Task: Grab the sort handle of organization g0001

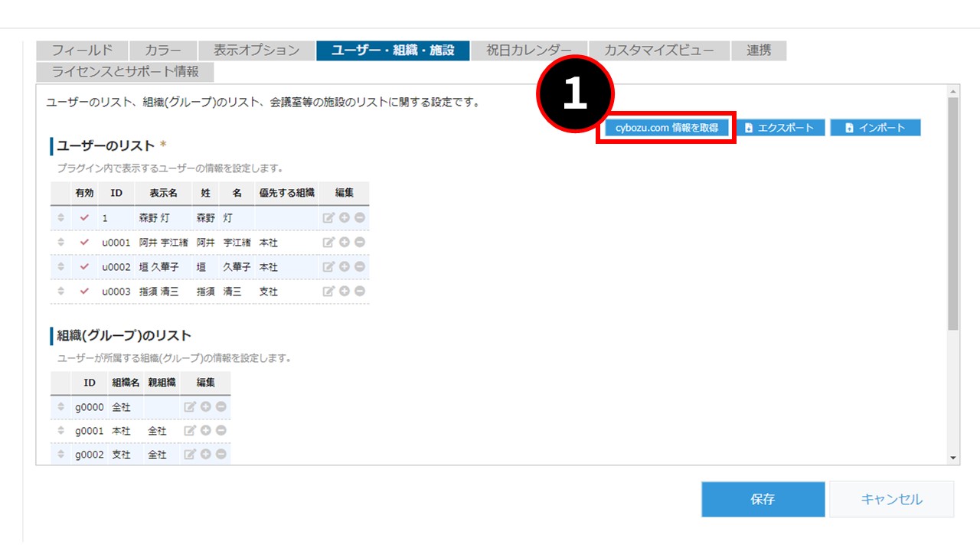Action: click(61, 431)
